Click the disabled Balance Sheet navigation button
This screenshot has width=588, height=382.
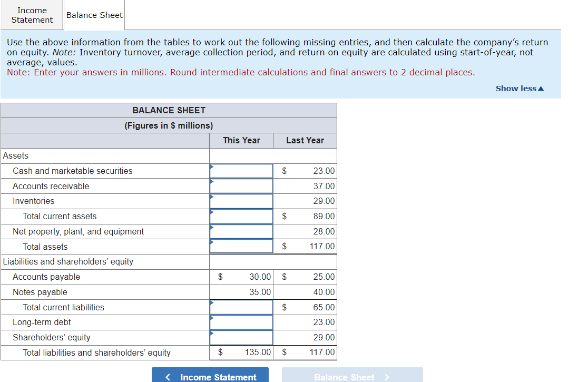pos(352,376)
